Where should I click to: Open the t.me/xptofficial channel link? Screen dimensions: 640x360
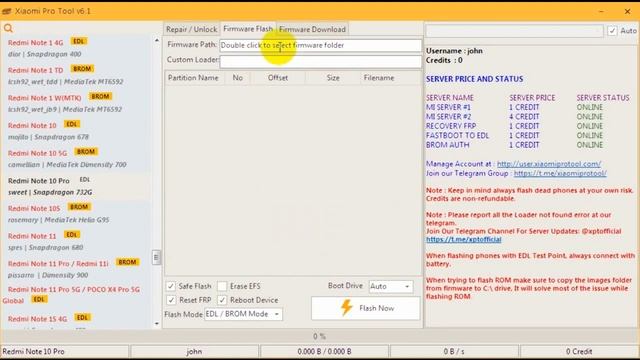(x=463, y=240)
